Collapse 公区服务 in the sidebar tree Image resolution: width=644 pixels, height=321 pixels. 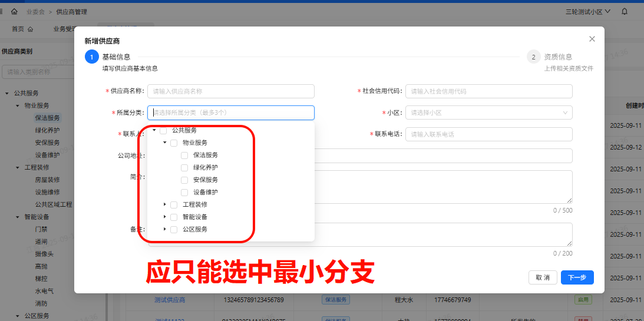(17, 316)
